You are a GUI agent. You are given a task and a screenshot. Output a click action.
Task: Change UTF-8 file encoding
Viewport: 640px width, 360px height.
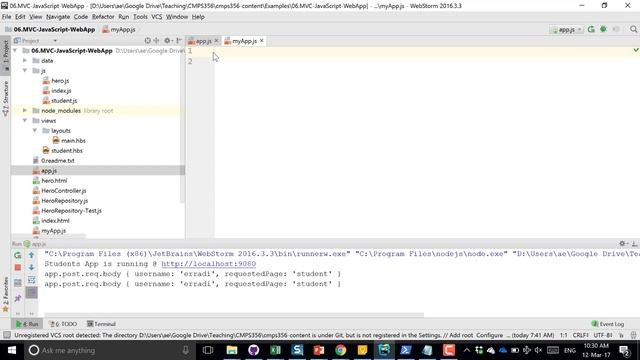pyautogui.click(x=602, y=335)
